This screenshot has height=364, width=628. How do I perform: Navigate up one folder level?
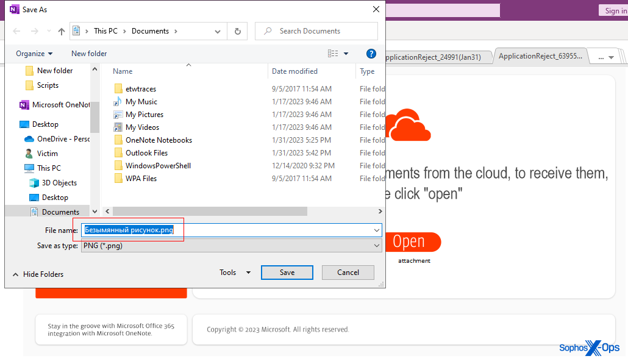tap(62, 31)
